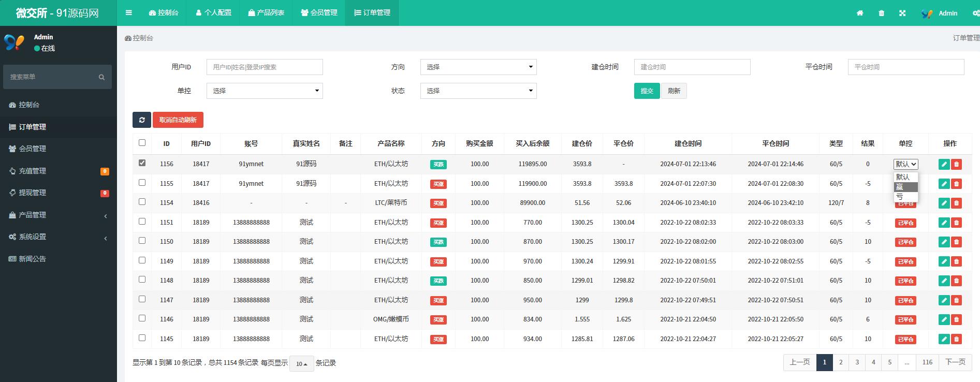The height and width of the screenshot is (382, 980).
Task: Edit order 1150 with pencil icon
Action: (944, 242)
